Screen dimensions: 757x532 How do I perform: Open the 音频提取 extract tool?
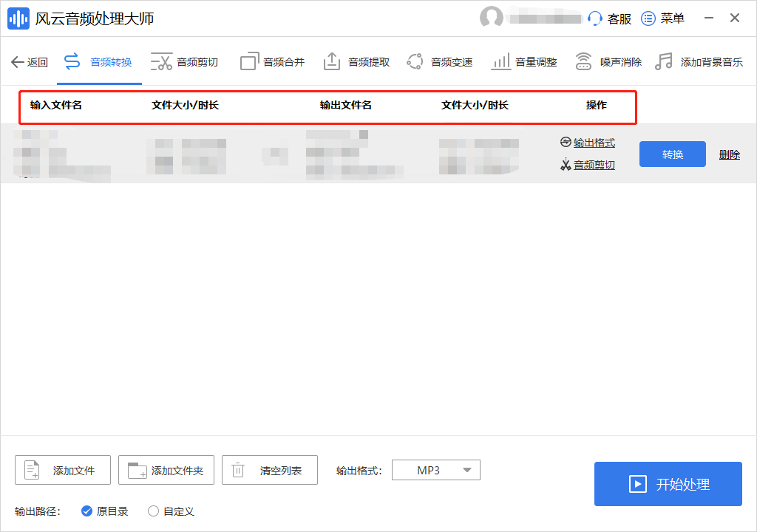click(356, 63)
